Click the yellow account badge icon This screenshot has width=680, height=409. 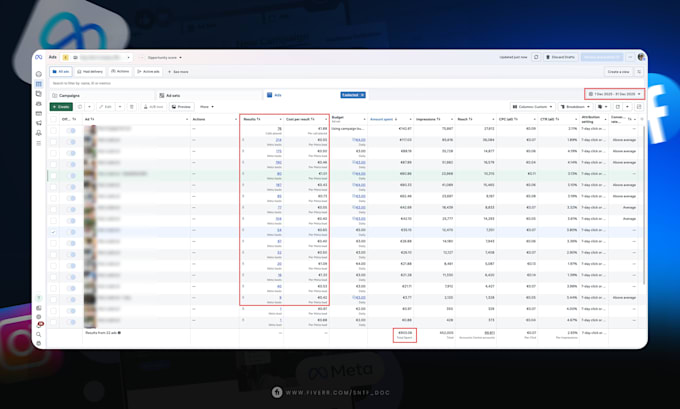[65, 57]
